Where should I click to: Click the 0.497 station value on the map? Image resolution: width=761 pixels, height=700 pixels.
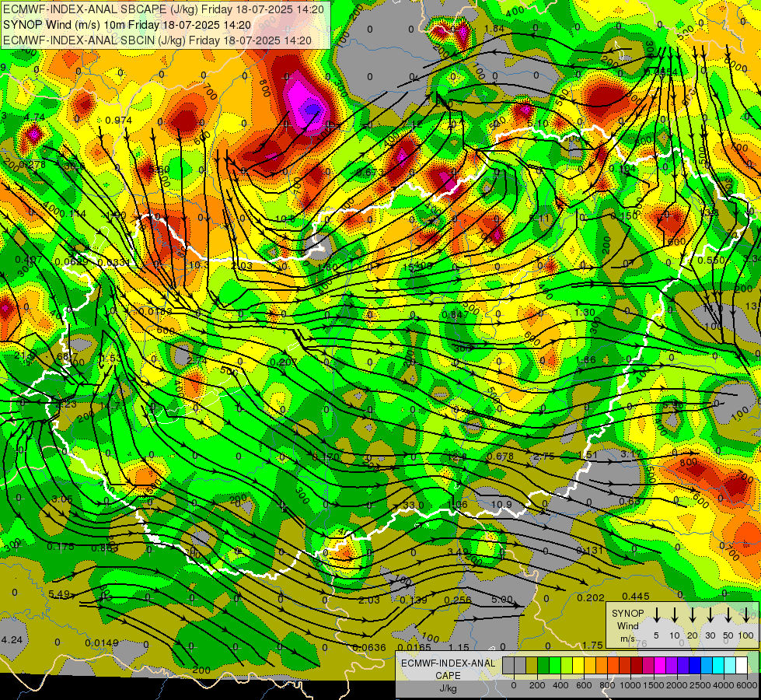click(29, 260)
